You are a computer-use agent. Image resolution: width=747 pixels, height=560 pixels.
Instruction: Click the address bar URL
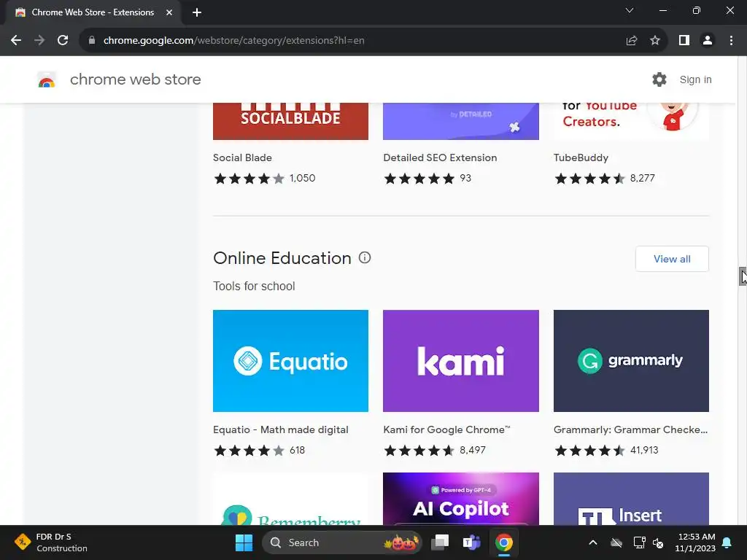click(x=234, y=41)
